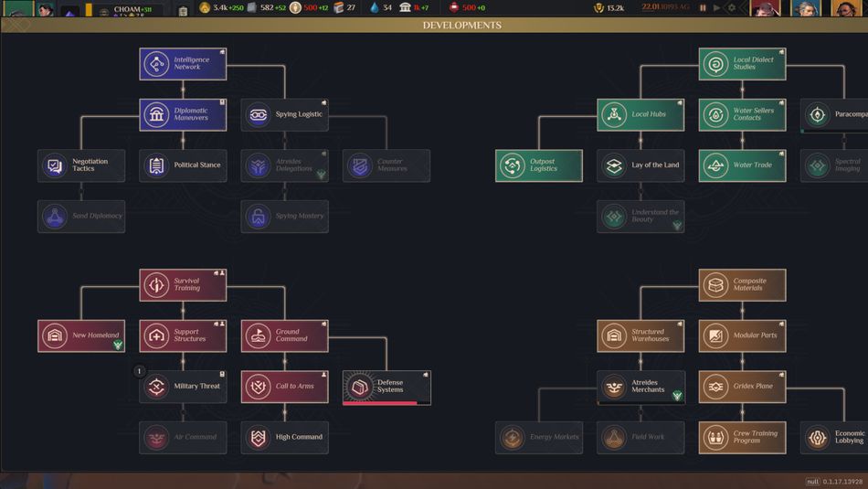Select the Diplomatic Maneuvers development
This screenshot has width=868, height=489.
(x=183, y=114)
